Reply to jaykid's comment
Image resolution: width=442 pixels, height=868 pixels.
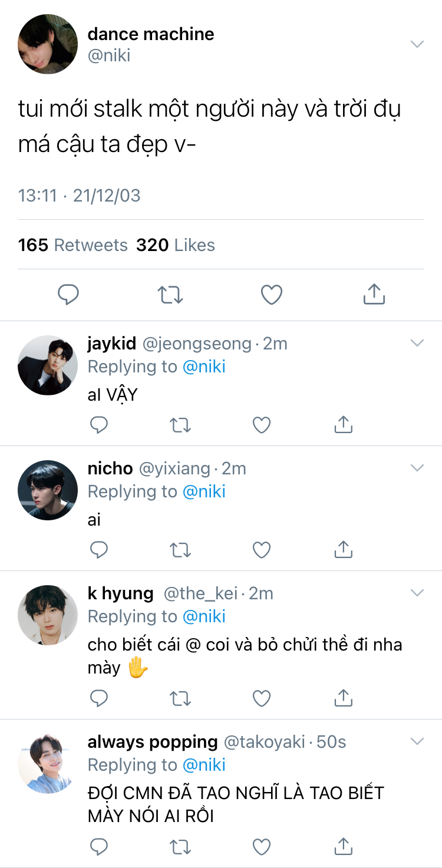click(99, 424)
